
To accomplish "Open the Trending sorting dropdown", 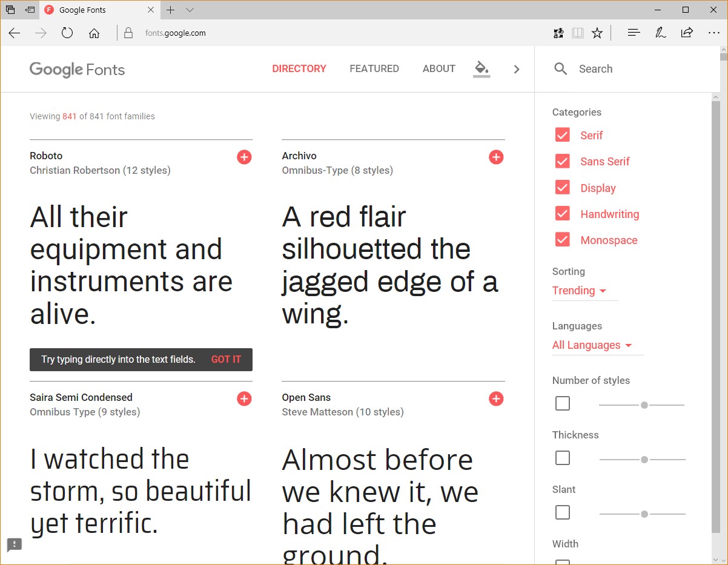I will [x=580, y=291].
